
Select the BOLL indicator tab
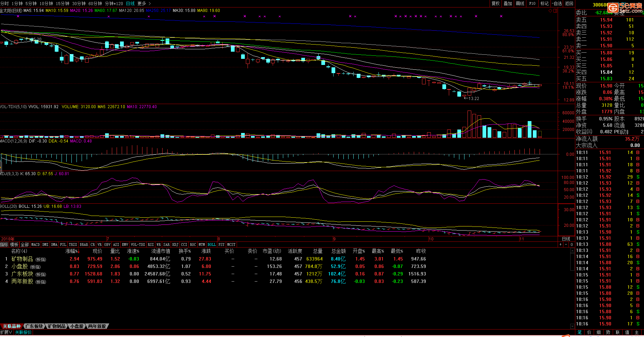211,245
